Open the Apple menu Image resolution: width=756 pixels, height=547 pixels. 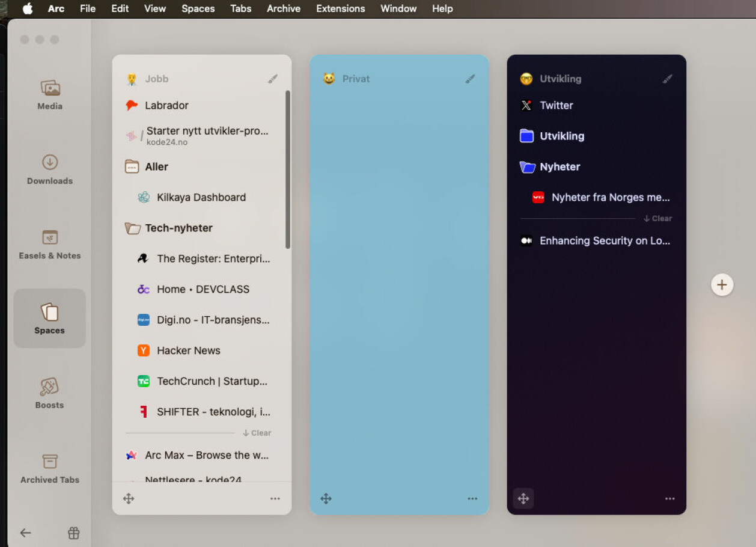click(28, 8)
